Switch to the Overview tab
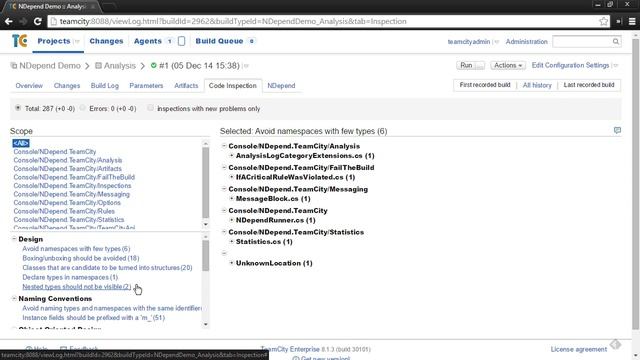This screenshot has height=360, width=640. tap(29, 86)
